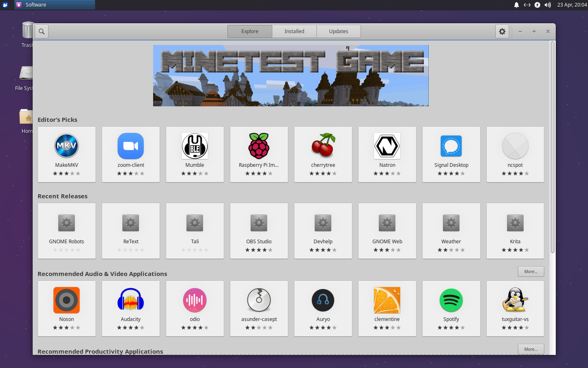
Task: Open the volume control in the system tray
Action: click(x=548, y=5)
